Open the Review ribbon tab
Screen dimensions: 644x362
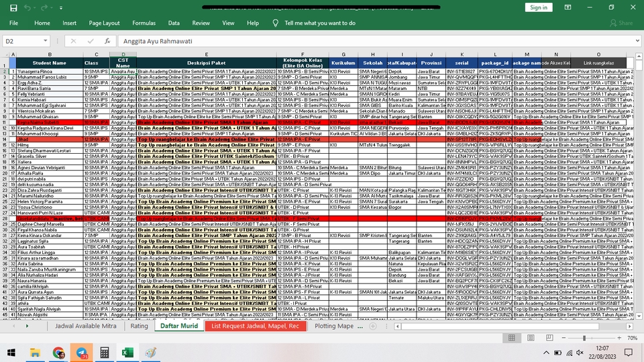(x=201, y=23)
